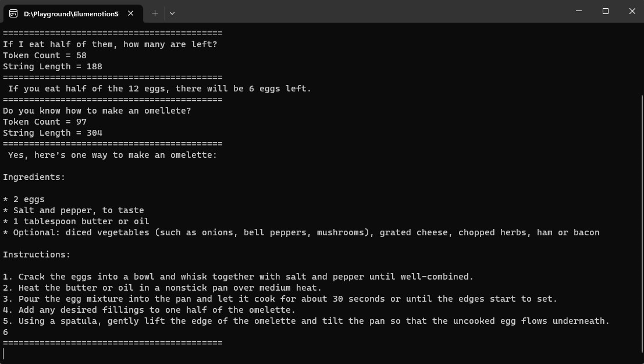This screenshot has width=644, height=364.
Task: Click the "Token Count = 58" line
Action: [x=45, y=55]
